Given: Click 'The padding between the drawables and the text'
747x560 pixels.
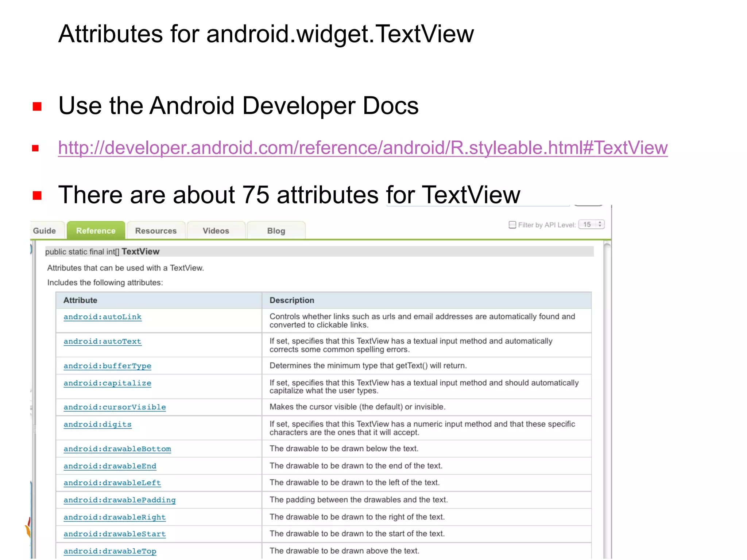Looking at the screenshot, I should click(359, 499).
